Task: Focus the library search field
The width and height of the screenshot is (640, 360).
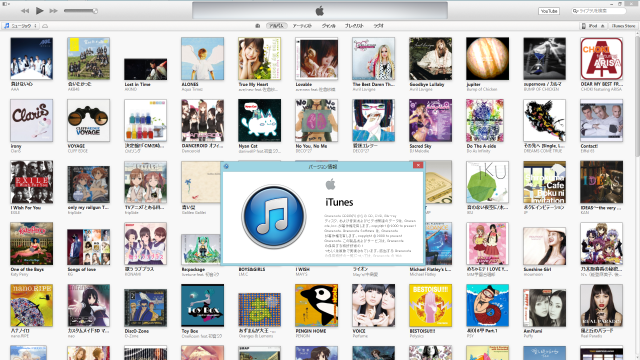Action: click(599, 11)
